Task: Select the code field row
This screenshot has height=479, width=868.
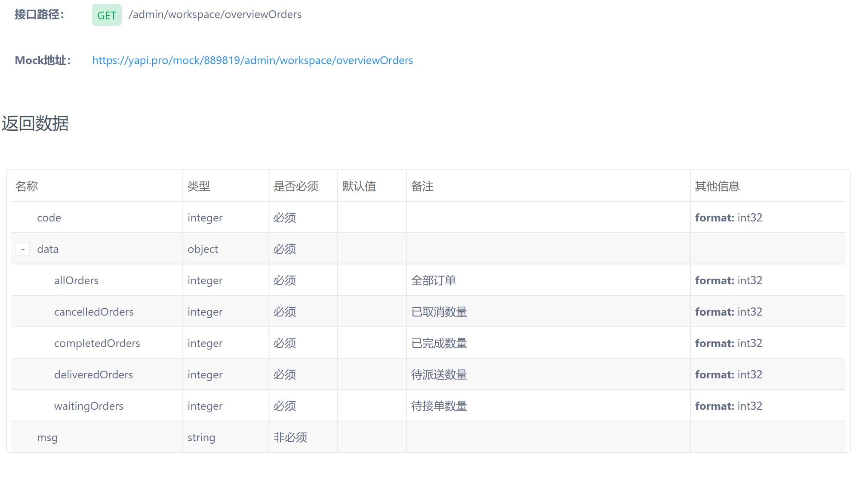Action: tap(49, 218)
